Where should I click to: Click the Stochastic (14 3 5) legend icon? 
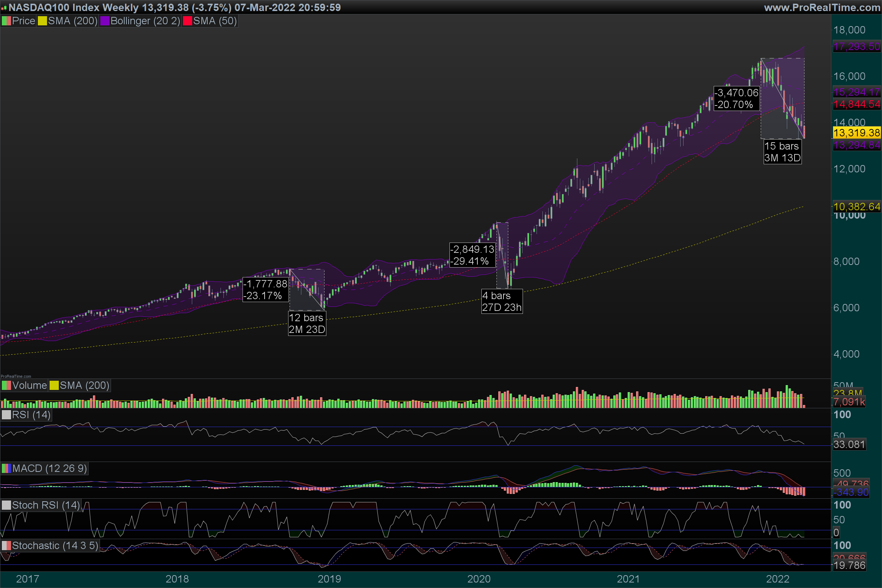[x=6, y=546]
